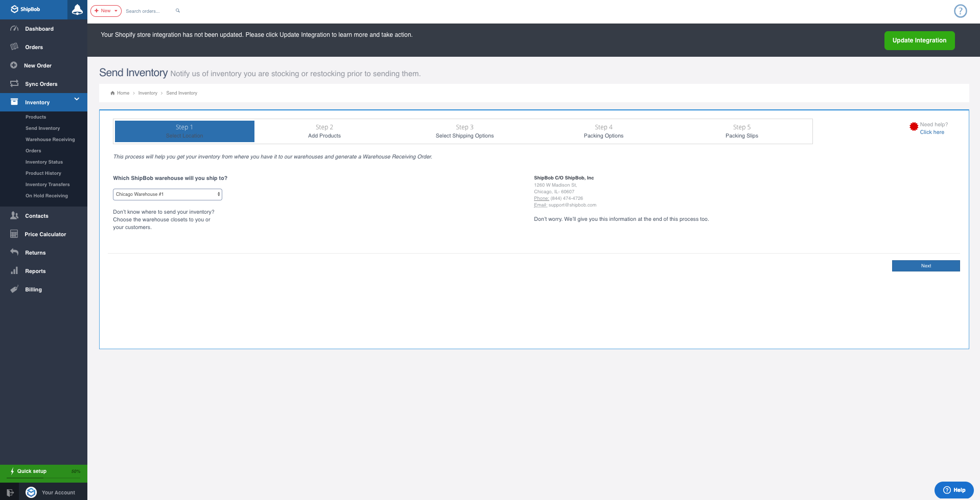Collapse the Inventory menu chevron

tap(77, 99)
